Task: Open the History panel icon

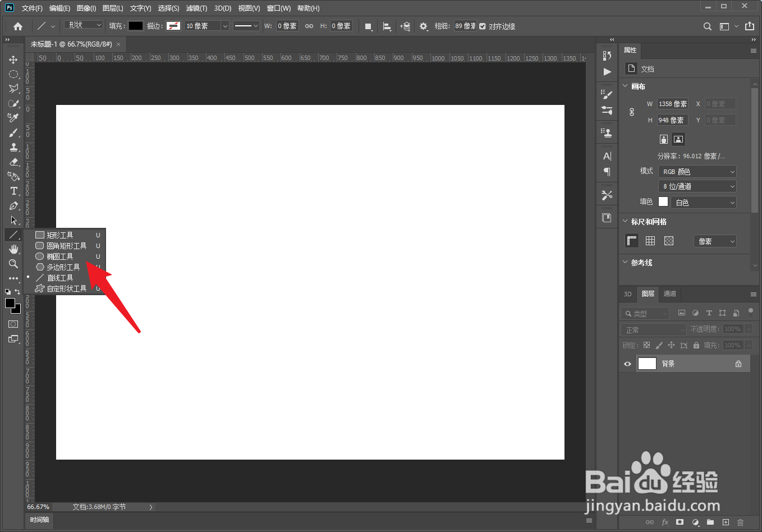Action: pos(607,56)
